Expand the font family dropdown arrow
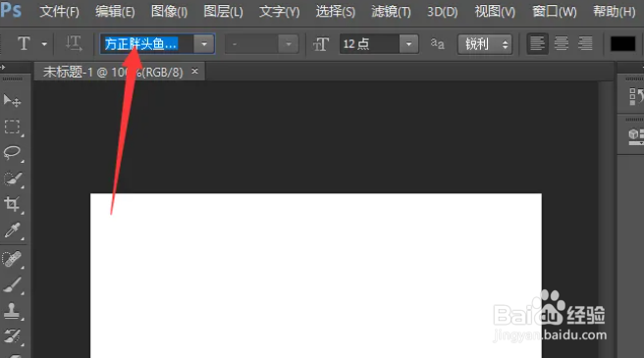 tap(204, 44)
